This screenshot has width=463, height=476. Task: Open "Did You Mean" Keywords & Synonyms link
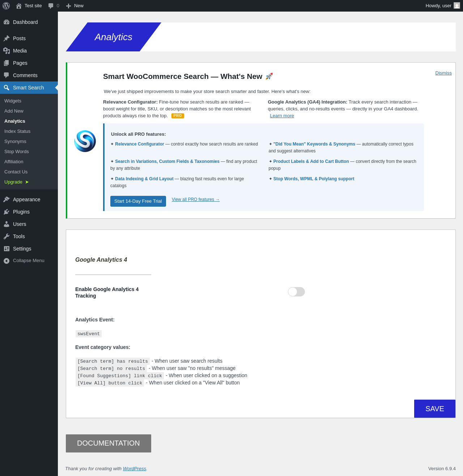[314, 144]
